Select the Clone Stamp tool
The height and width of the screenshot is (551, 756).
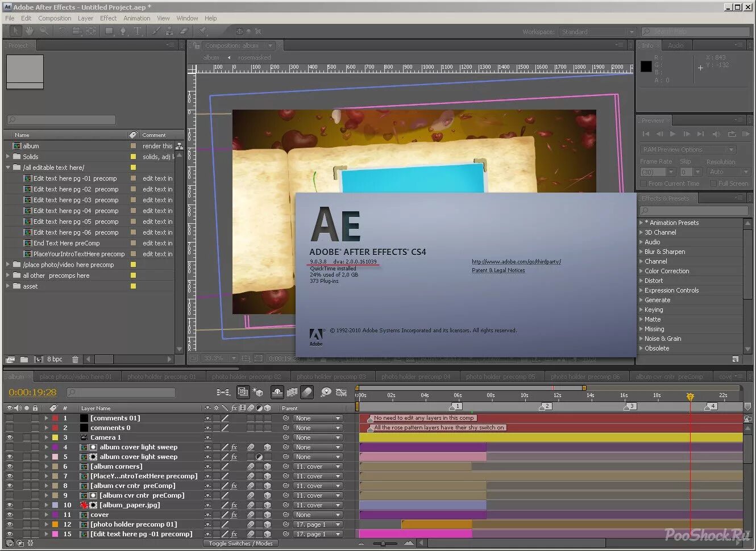[x=170, y=31]
